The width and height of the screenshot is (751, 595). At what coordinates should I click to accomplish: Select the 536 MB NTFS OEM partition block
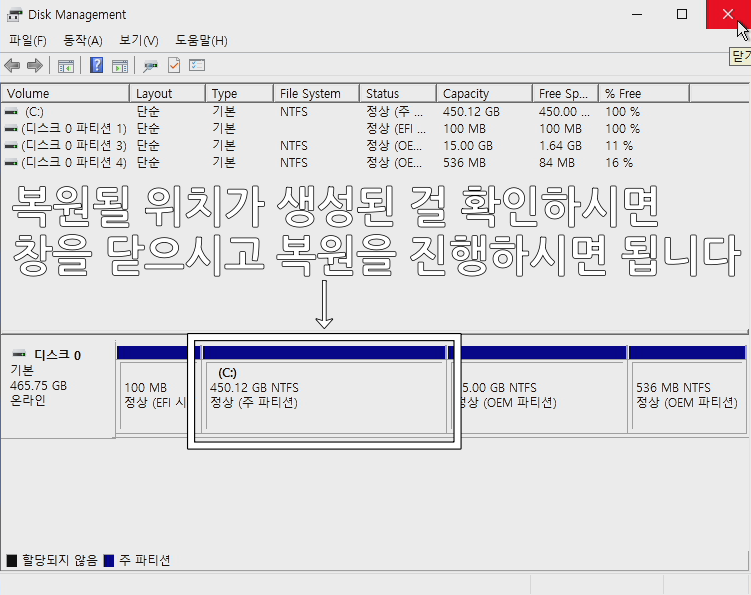(688, 390)
